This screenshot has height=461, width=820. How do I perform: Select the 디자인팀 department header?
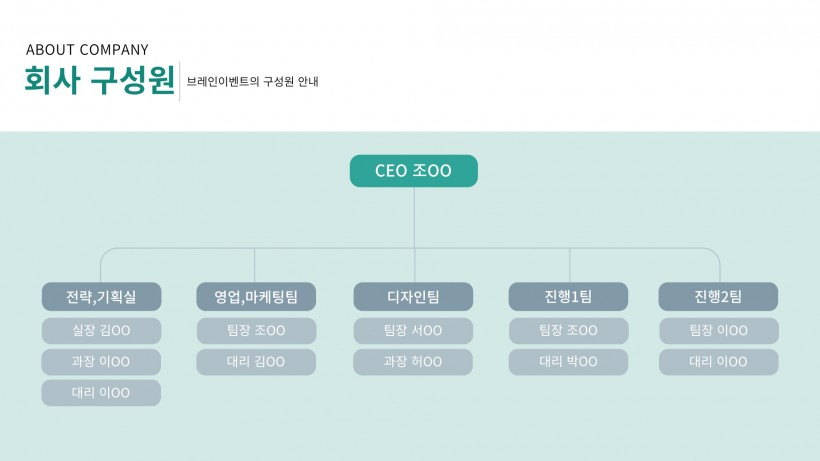413,297
